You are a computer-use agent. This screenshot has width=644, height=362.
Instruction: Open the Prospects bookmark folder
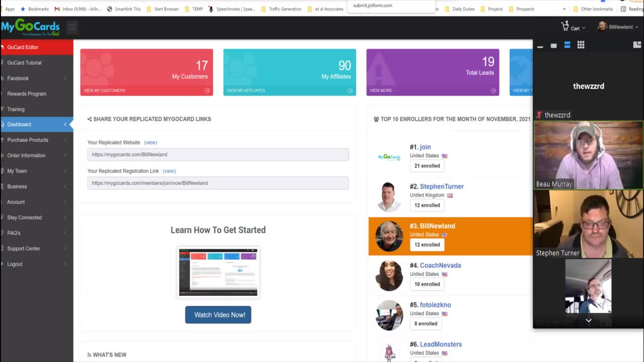point(522,9)
